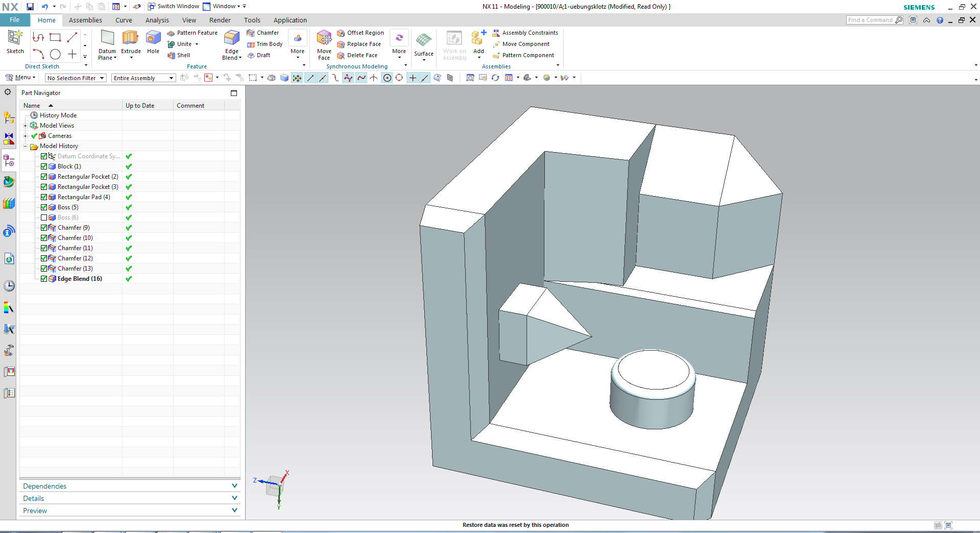Toggle Rectangular Pocket (2) checkbox

(44, 177)
